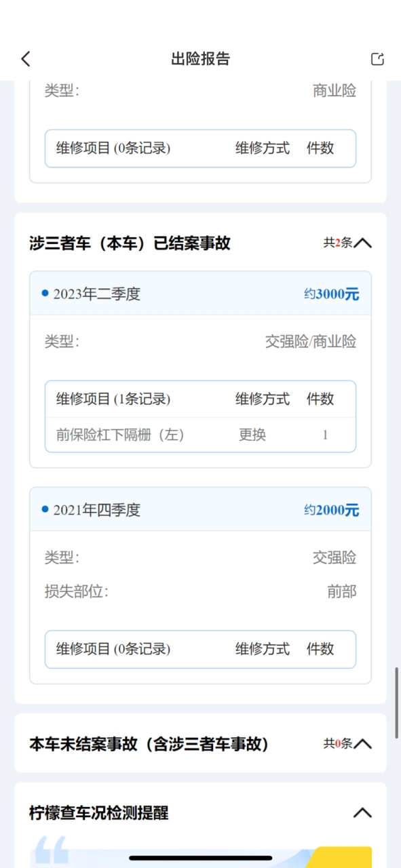Tap the 约2000元 amount
Screen dimensions: 401x868
point(331,510)
